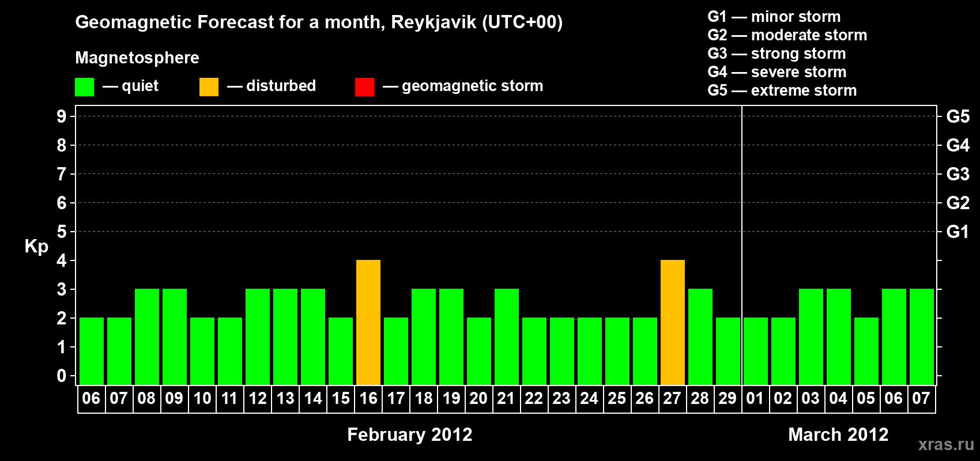This screenshot has height=461, width=980.
Task: Select the orange bar for February 16
Action: tap(368, 322)
